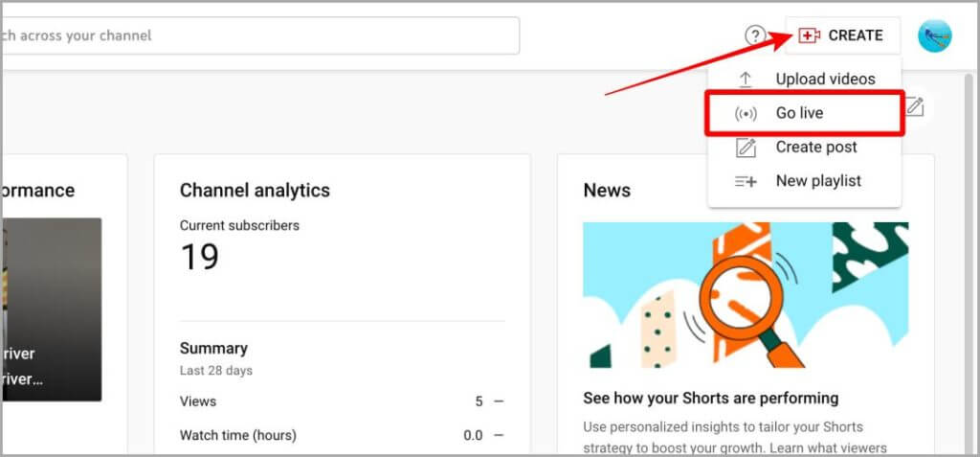980x457 pixels.
Task: Open the News magnifying glass illustration
Action: (x=746, y=295)
